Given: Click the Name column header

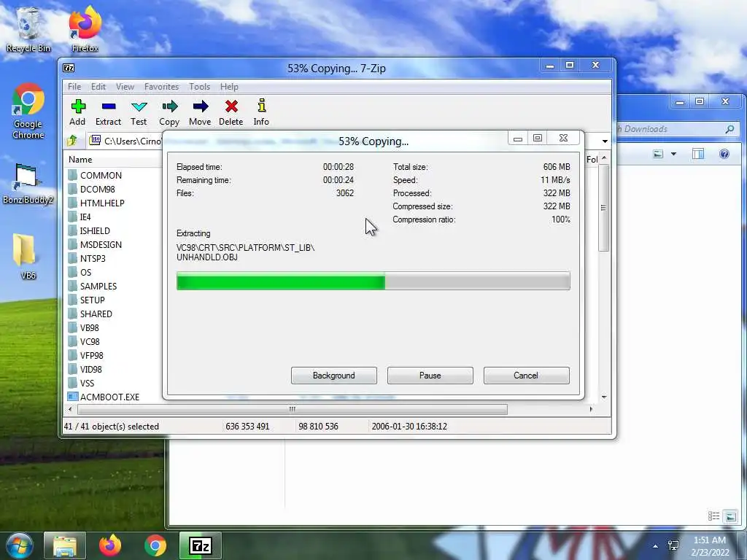Looking at the screenshot, I should [80, 160].
